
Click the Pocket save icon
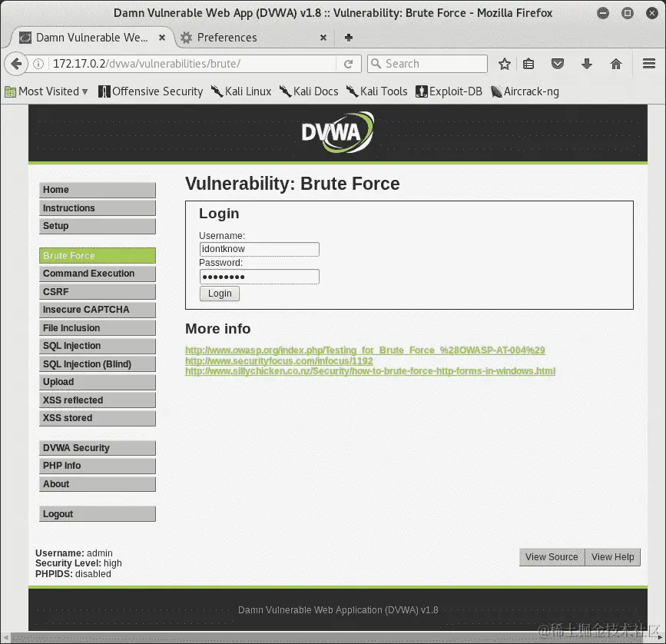[557, 64]
